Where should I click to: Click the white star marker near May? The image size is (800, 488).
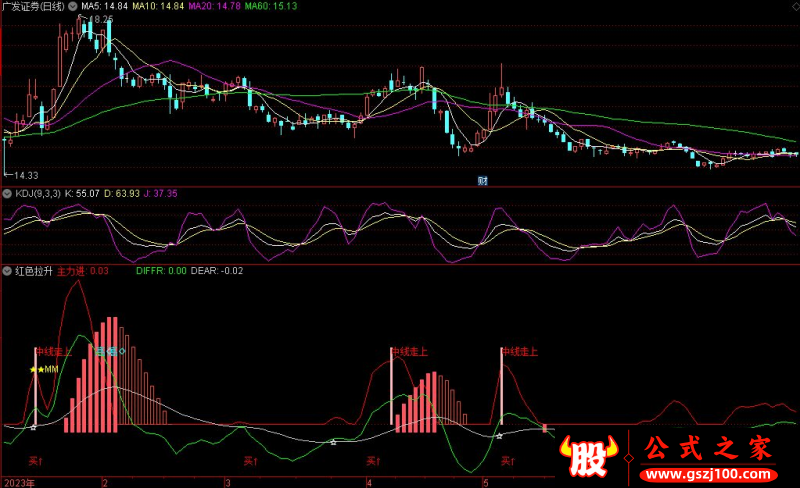499,435
